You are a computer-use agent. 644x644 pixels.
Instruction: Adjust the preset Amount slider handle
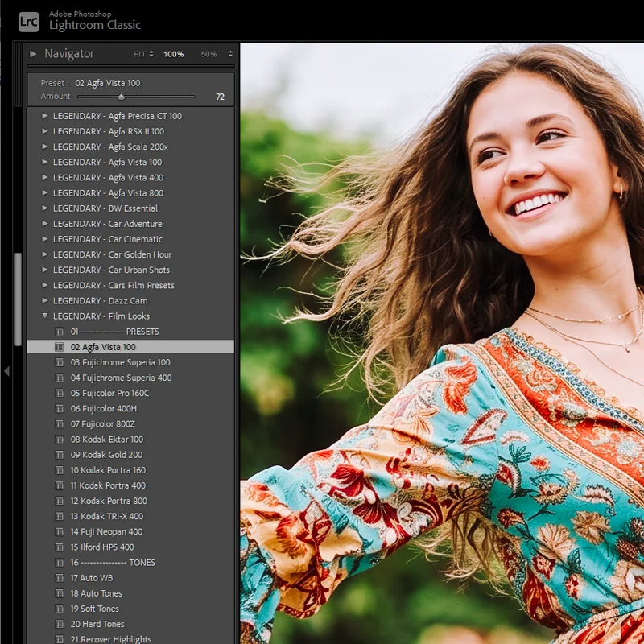tap(121, 97)
